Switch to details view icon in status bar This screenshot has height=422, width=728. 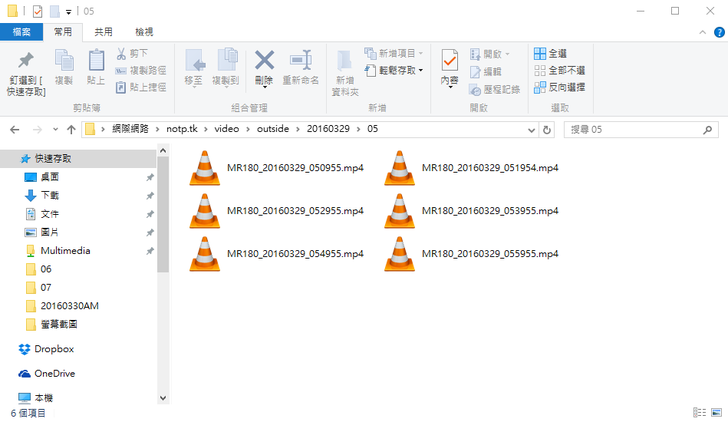(699, 412)
